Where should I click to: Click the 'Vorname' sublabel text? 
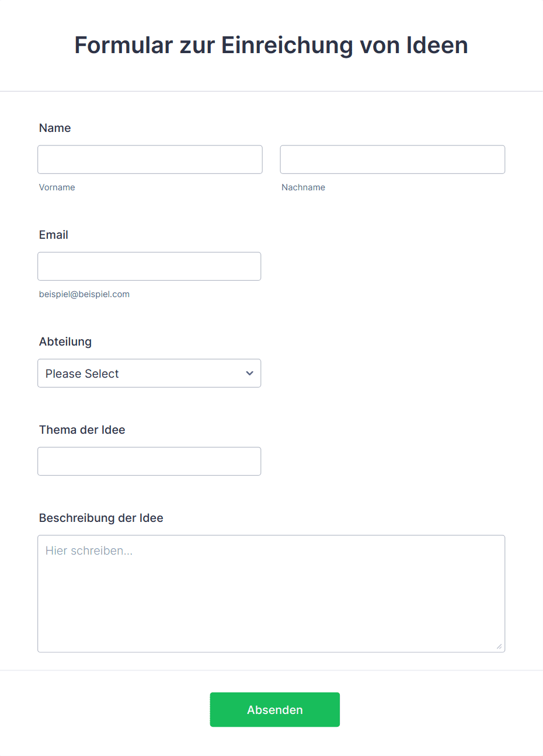[x=57, y=187]
